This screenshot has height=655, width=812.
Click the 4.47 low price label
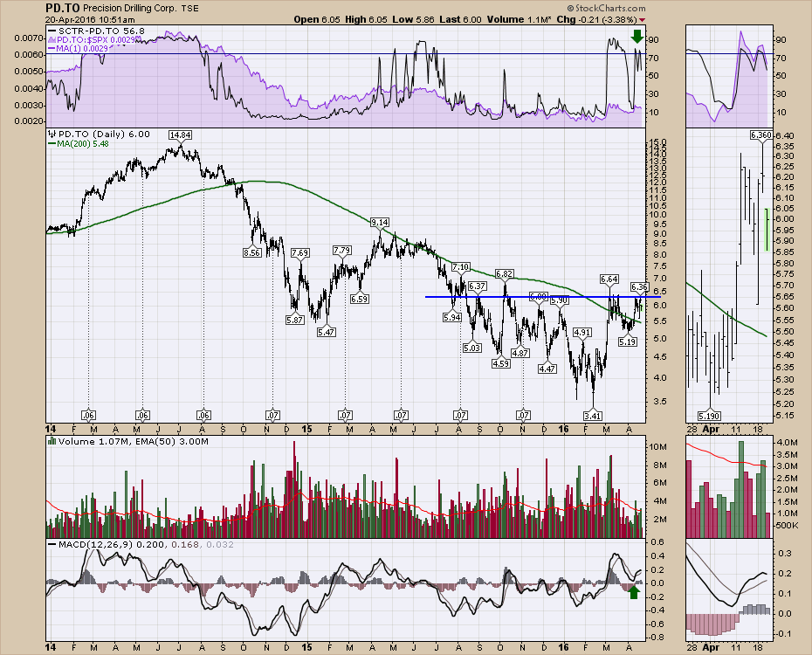[x=547, y=369]
